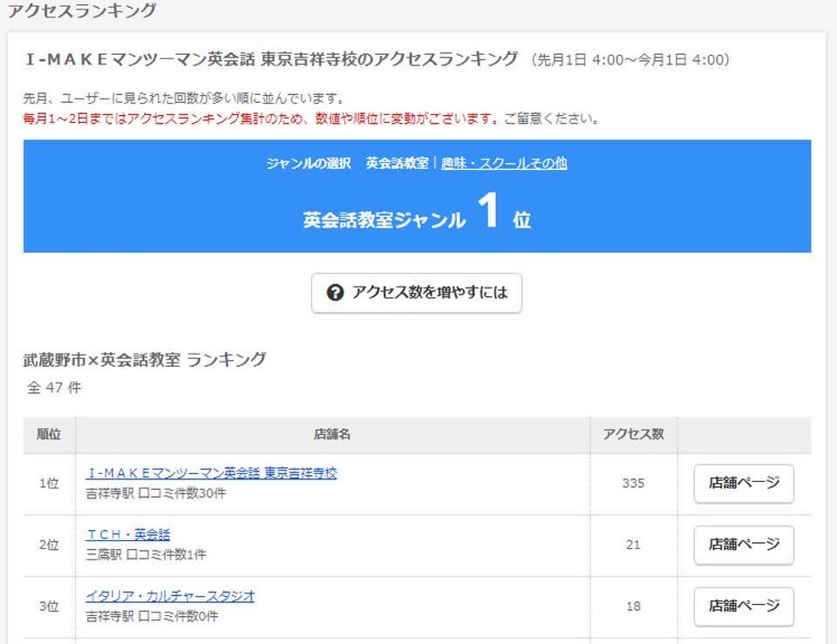Viewport: 837px width, 644px height.
Task: Click the 全 47 件 result count
Action: 54,388
